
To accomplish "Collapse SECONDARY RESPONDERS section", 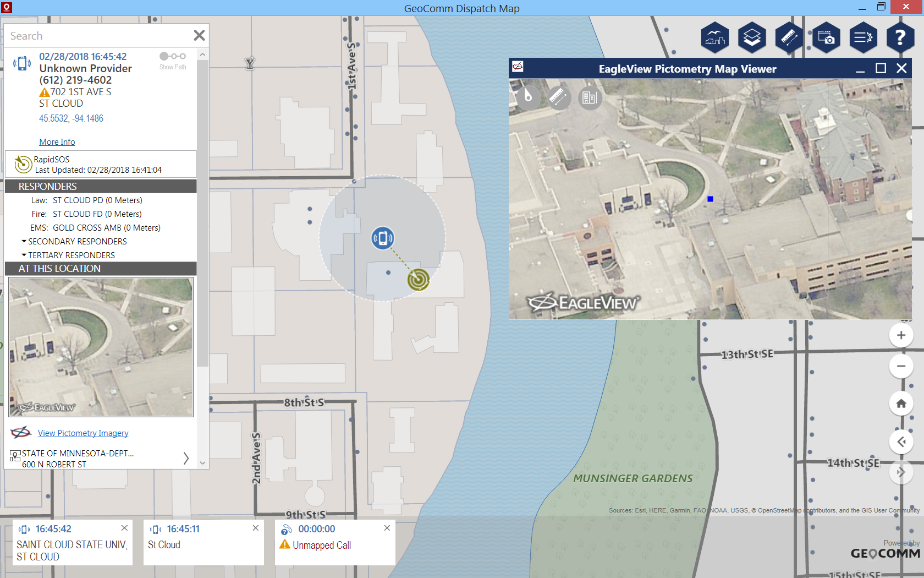I will pos(24,241).
